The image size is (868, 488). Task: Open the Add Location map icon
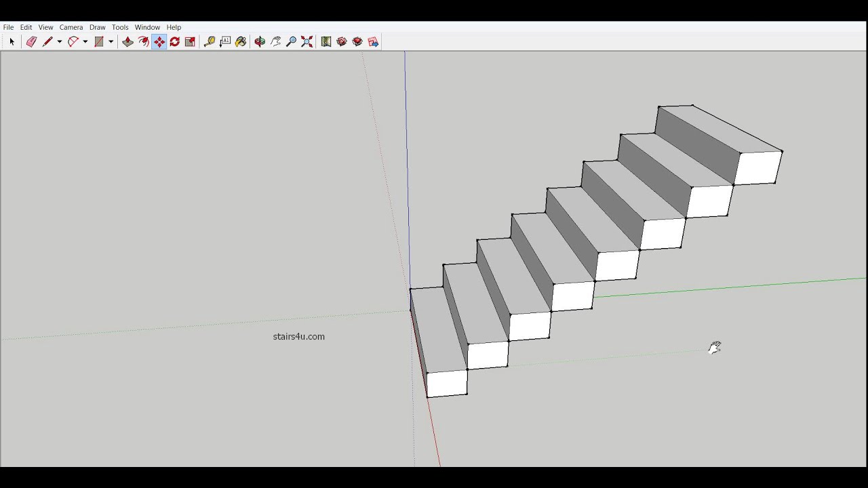pyautogui.click(x=326, y=41)
